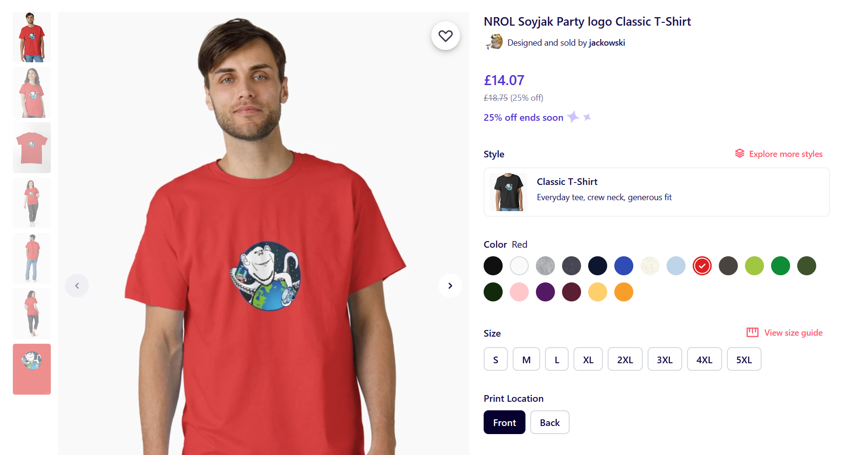Pick the royal blue color swatch
The image size is (868, 455).
click(623, 266)
